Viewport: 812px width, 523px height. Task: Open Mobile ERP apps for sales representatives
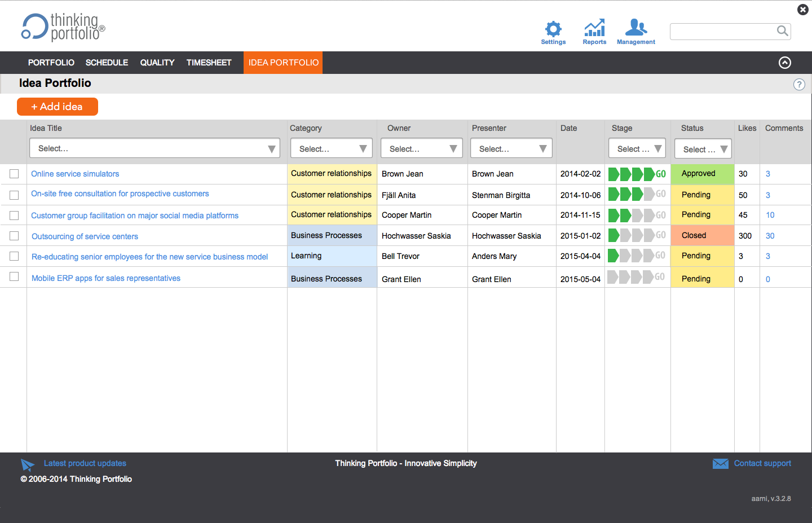point(106,278)
